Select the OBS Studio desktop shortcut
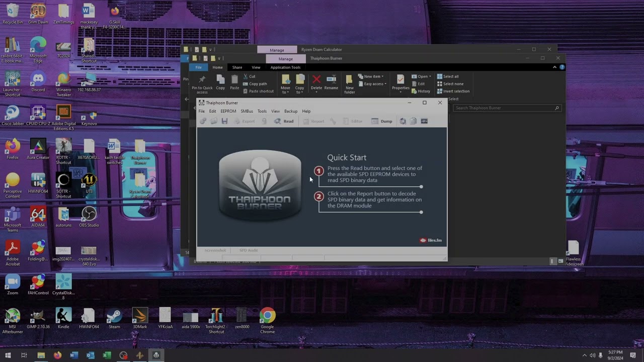644x362 pixels. [89, 217]
